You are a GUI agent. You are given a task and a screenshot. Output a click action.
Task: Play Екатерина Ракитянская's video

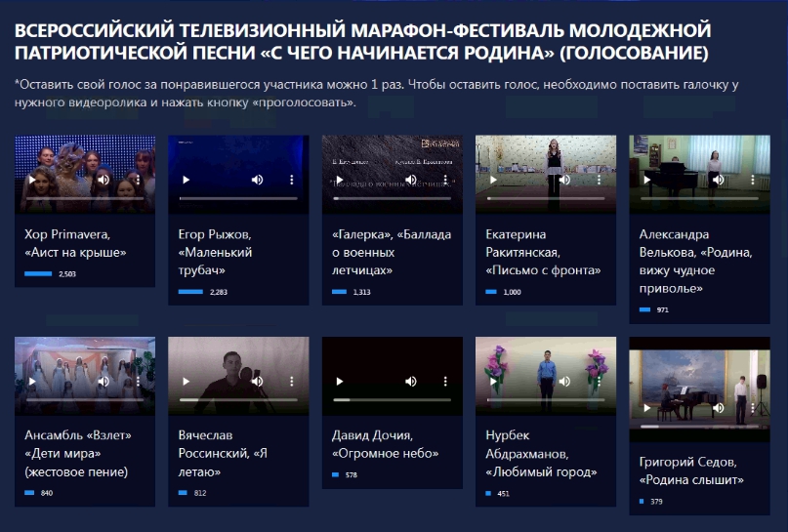coord(494,180)
